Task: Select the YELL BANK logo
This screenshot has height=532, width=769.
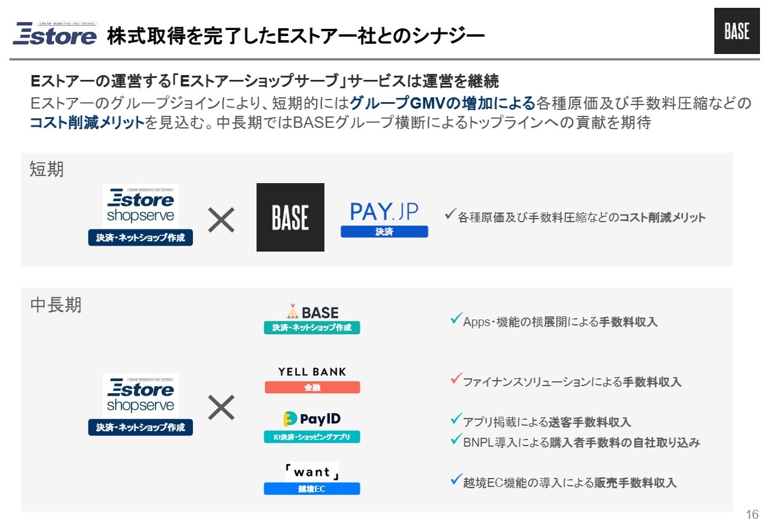Action: tap(312, 372)
